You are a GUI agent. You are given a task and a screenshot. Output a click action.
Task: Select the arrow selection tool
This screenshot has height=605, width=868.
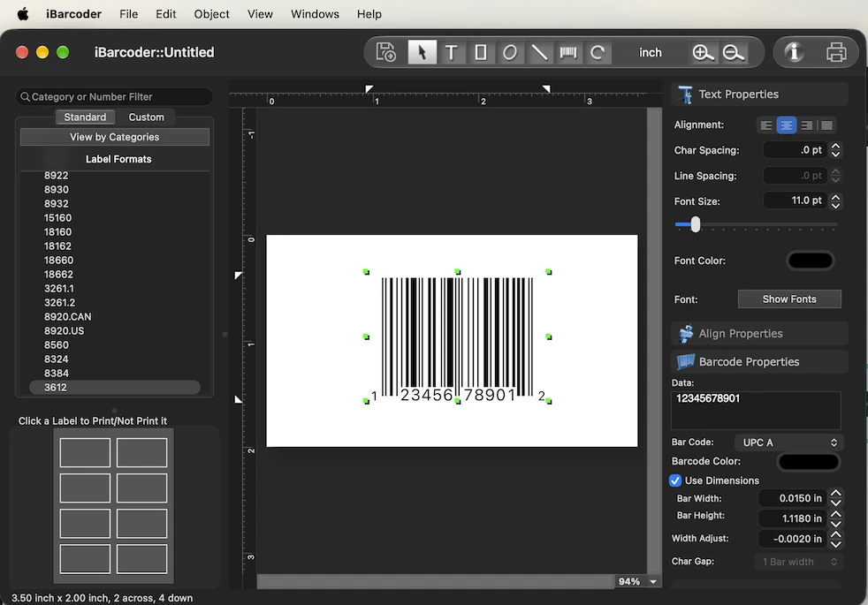(x=422, y=52)
